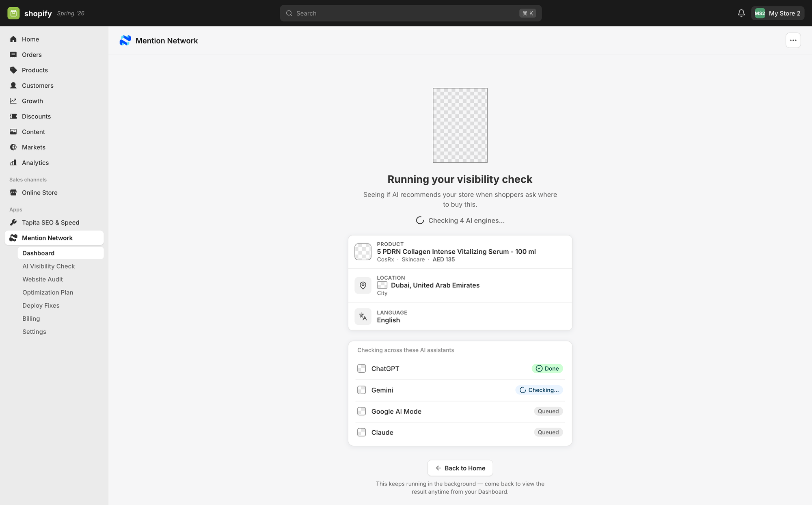This screenshot has height=505, width=812.
Task: Click the Analytics bar chart icon
Action: (13, 163)
